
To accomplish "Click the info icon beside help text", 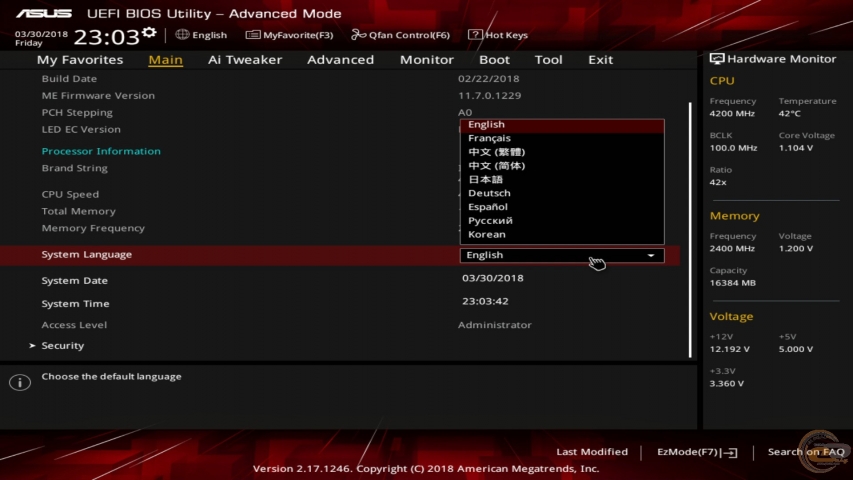I will click(20, 382).
